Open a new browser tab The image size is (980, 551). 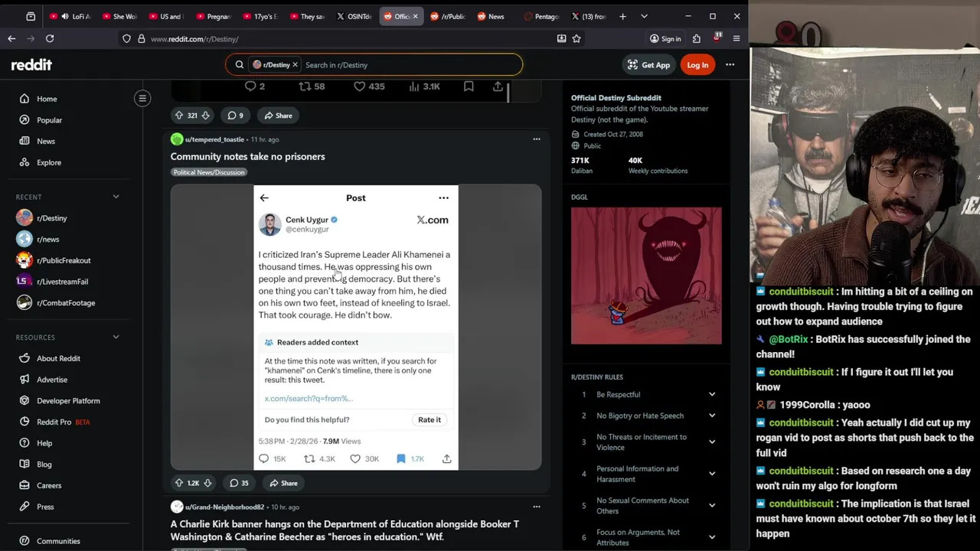click(622, 16)
